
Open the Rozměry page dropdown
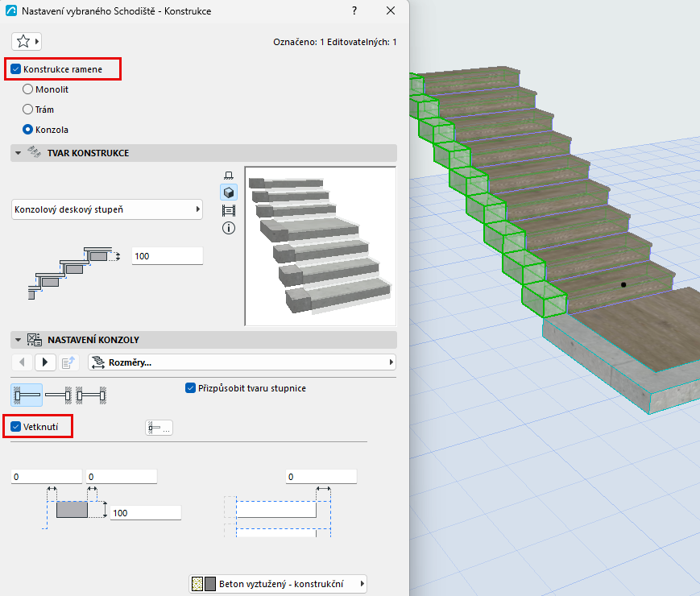click(242, 362)
